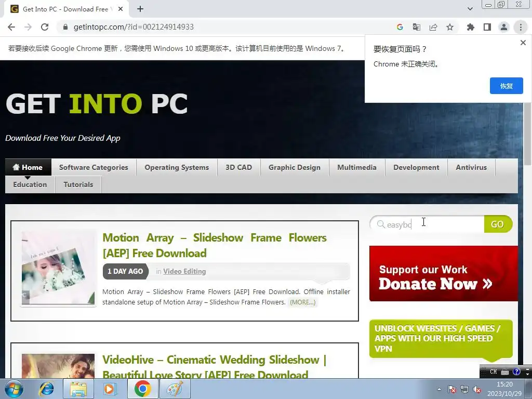Open Paint from the taskbar
This screenshot has height=399, width=532.
tap(175, 389)
